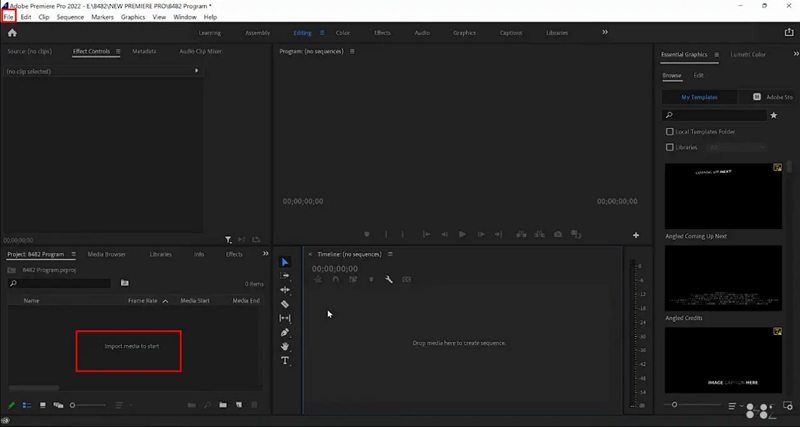Open Effect Controls panel menu
The height and width of the screenshot is (427, 800).
(118, 52)
